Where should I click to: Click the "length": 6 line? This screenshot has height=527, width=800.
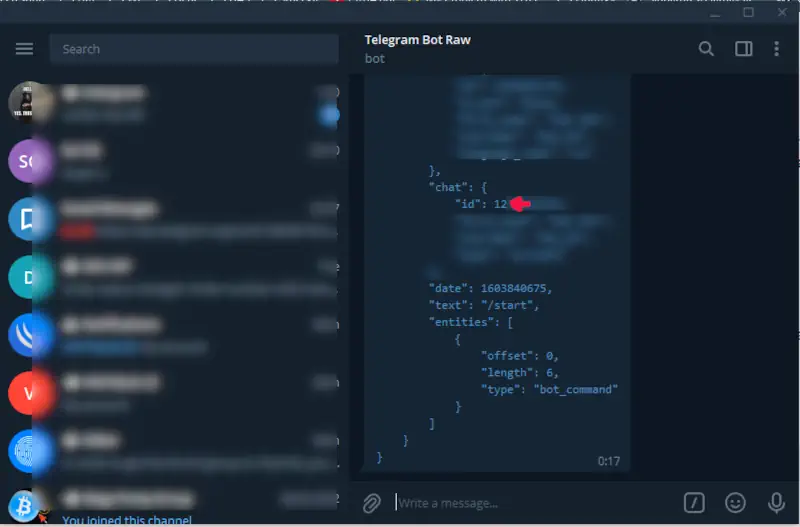(519, 372)
